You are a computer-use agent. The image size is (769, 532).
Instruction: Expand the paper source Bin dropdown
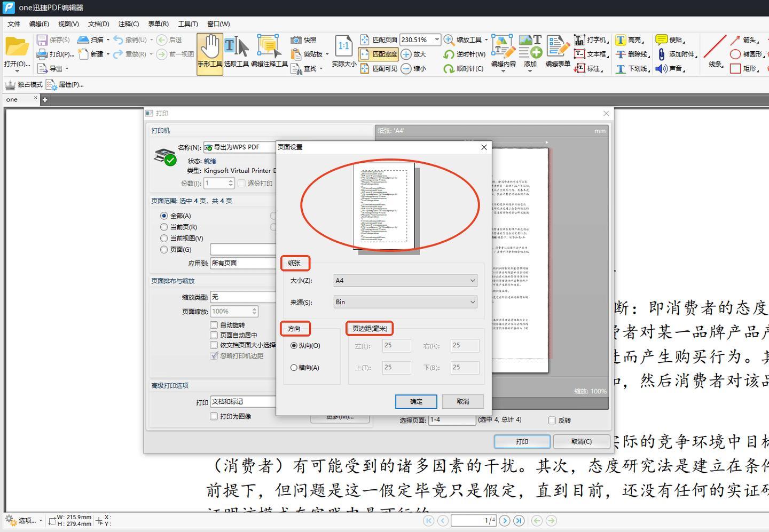point(405,302)
